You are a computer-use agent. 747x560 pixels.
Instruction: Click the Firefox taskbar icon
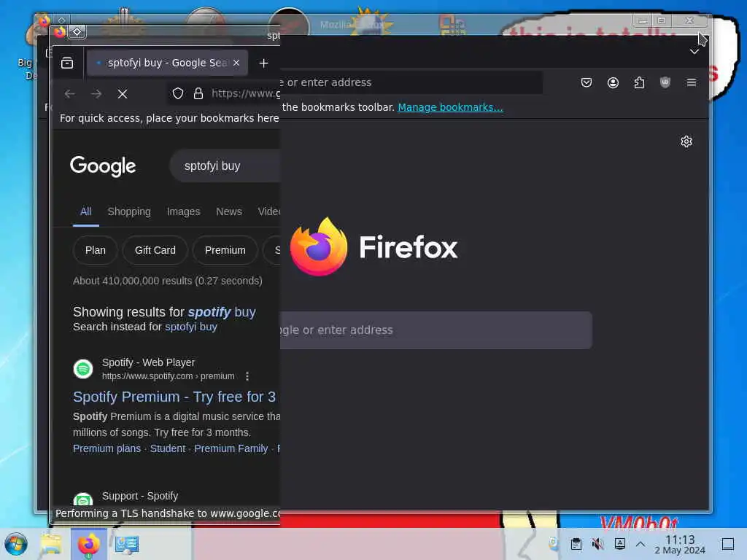pos(89,544)
